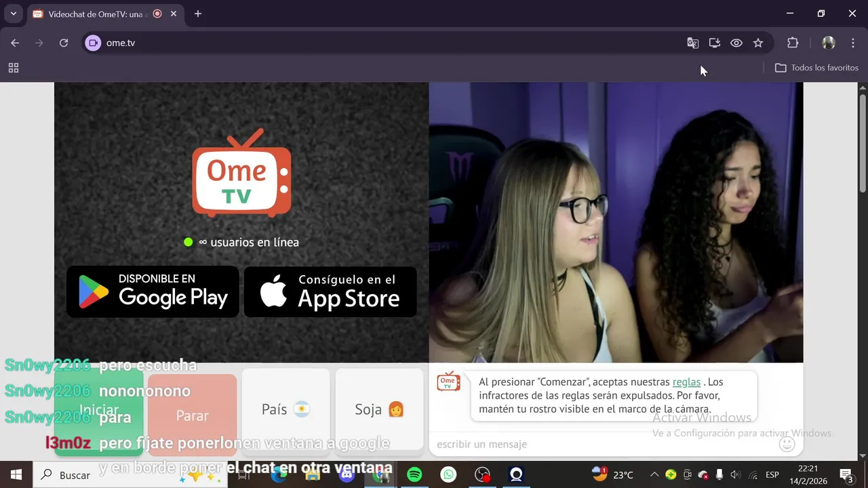Image resolution: width=868 pixels, height=488 pixels.
Task: Open the Chrome profile avatar
Action: point(829,43)
